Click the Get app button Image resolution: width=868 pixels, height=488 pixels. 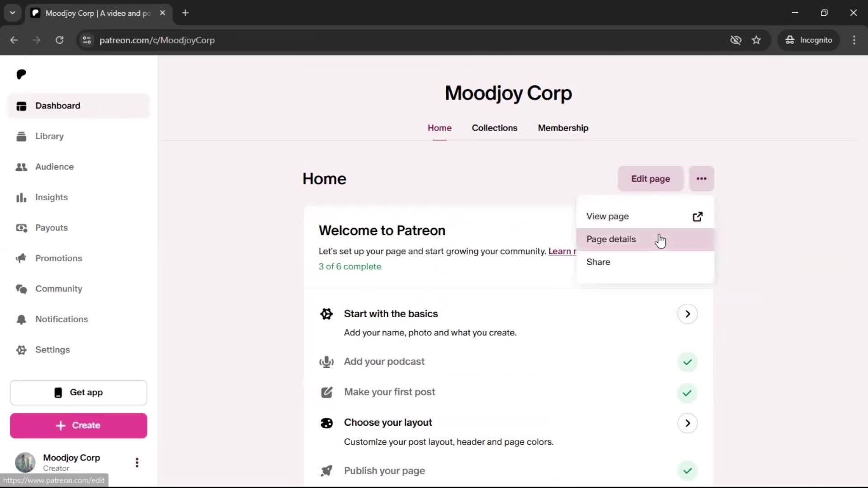(79, 393)
